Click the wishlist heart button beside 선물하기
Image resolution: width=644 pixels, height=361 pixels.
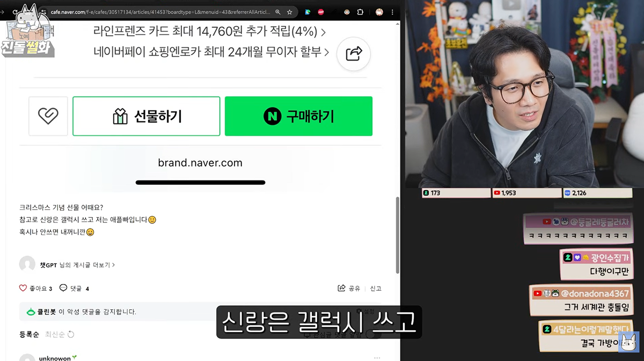click(48, 116)
